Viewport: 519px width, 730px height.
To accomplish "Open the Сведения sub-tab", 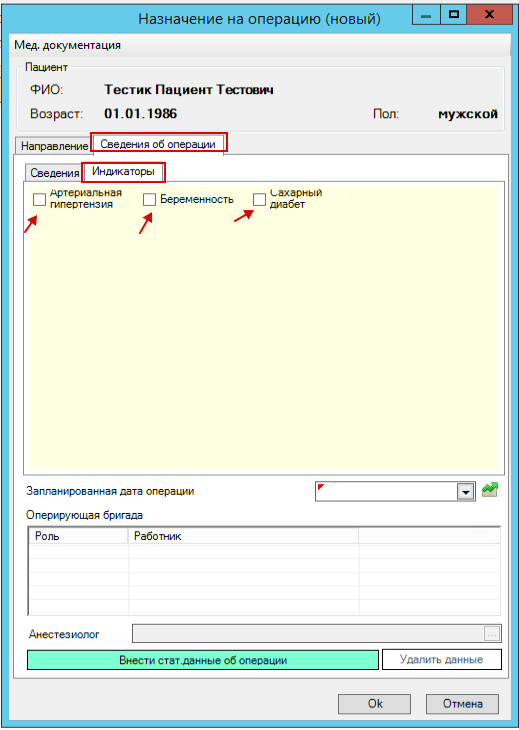I will point(54,173).
